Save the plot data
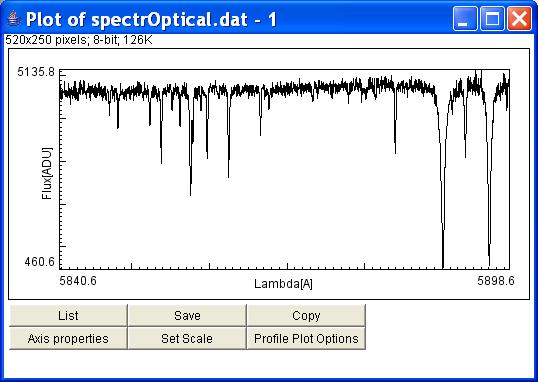This screenshot has width=538, height=382. pos(187,315)
